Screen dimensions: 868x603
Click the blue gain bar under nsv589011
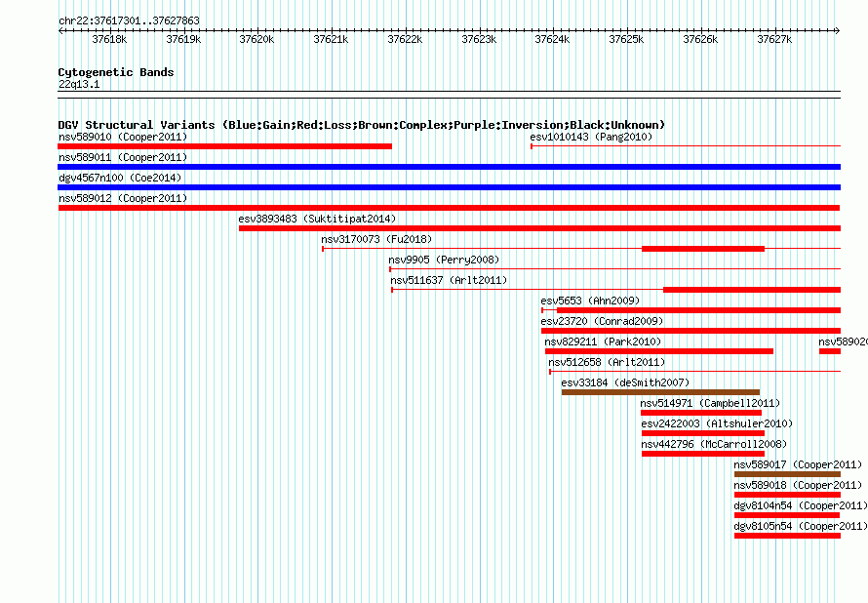pyautogui.click(x=449, y=167)
